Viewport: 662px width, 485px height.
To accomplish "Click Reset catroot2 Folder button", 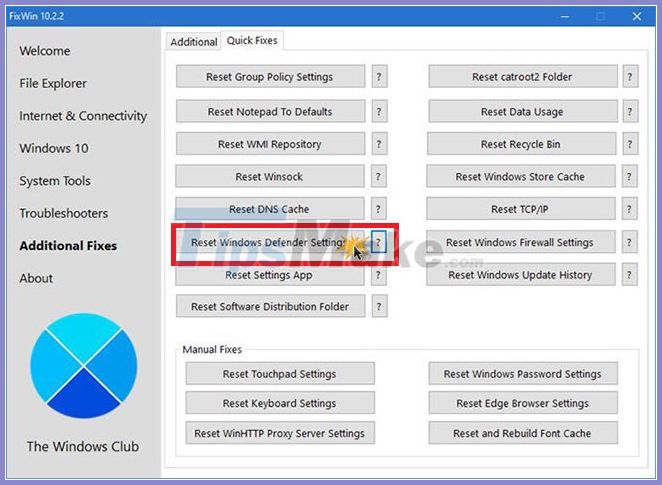I will pyautogui.click(x=523, y=76).
